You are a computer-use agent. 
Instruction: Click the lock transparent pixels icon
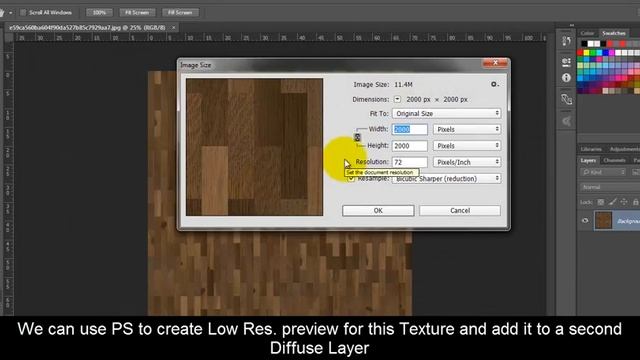[x=600, y=202]
